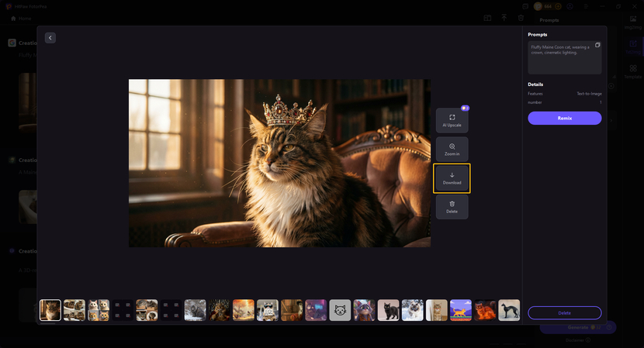Screen dimensions: 644x348
Task: Click the AI Upscale button
Action: click(452, 121)
